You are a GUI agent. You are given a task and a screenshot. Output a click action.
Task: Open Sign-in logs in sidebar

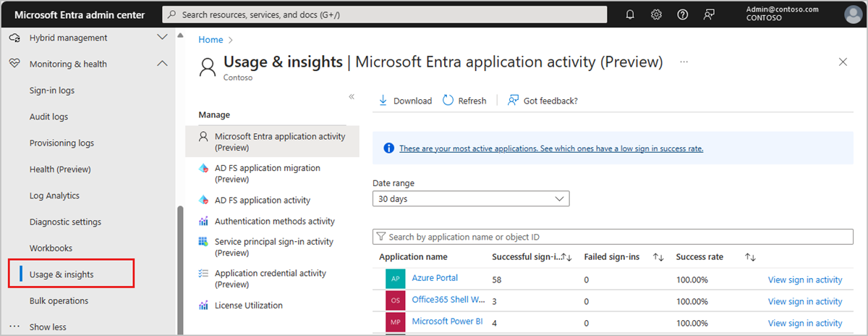[x=52, y=91]
